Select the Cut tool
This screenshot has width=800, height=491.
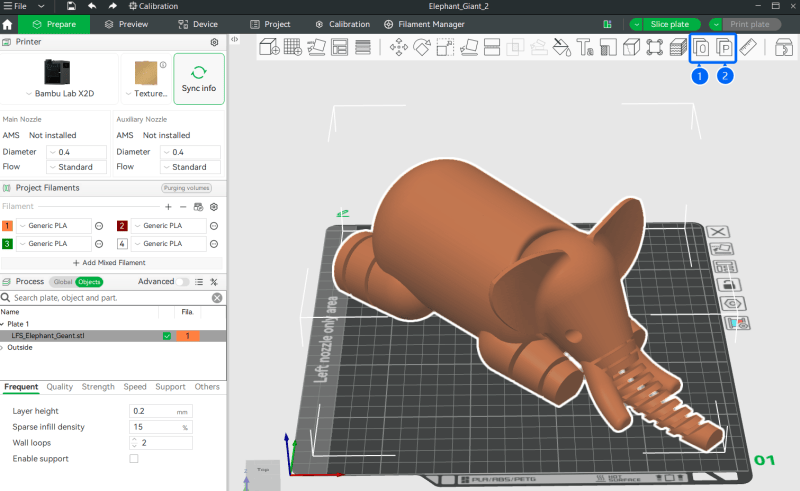[x=492, y=47]
